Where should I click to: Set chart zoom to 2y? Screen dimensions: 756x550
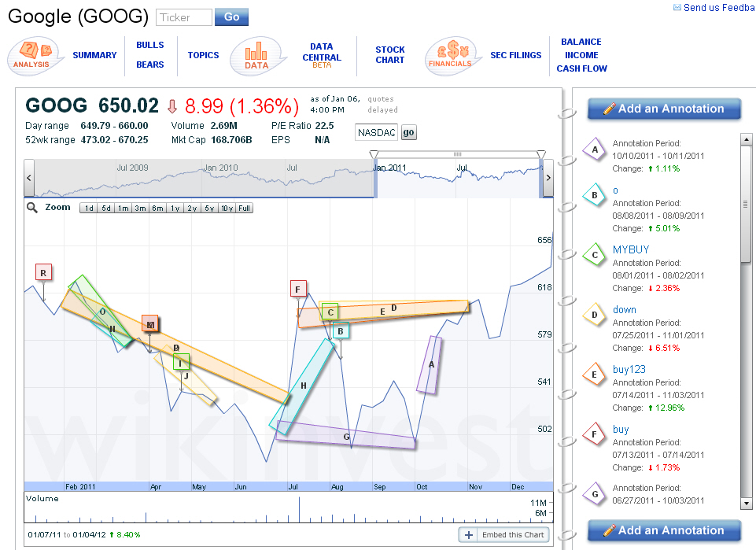(x=192, y=209)
